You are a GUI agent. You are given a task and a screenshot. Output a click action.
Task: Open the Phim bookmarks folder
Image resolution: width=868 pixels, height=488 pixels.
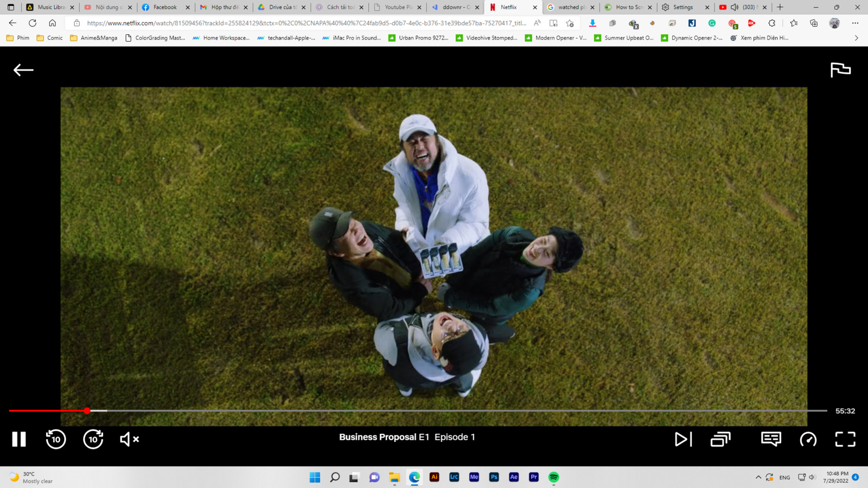(18, 38)
